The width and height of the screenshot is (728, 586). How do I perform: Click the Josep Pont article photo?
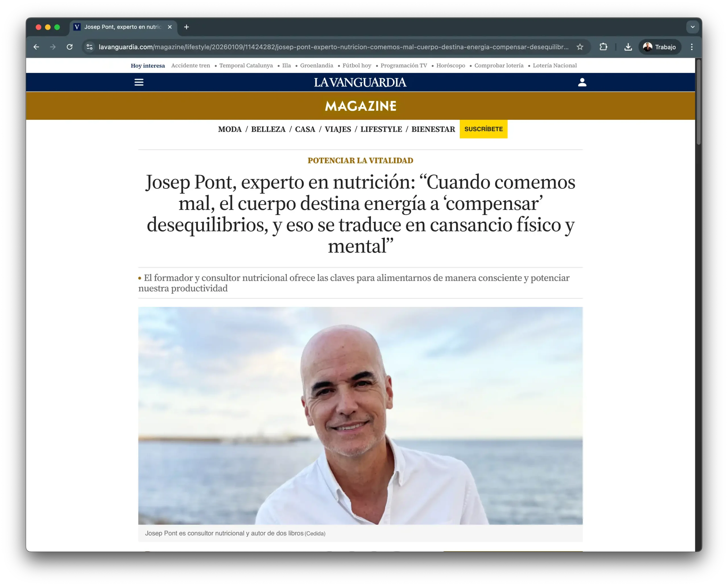360,416
